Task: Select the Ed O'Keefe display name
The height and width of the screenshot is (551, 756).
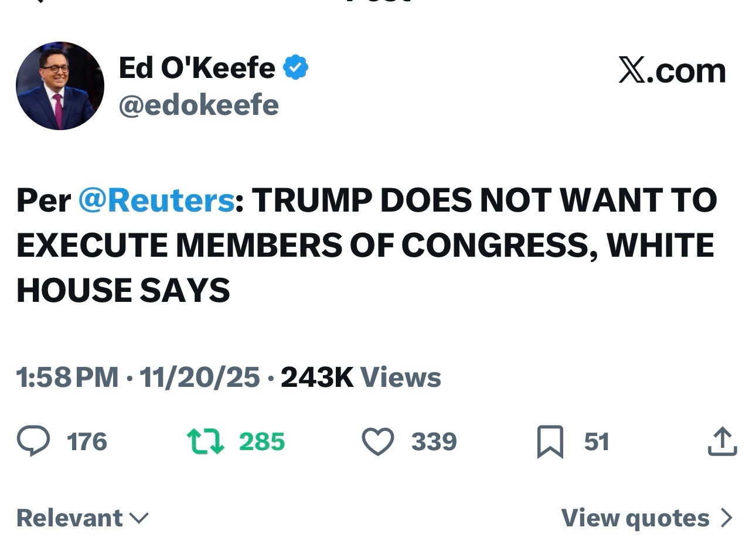Action: point(197,67)
